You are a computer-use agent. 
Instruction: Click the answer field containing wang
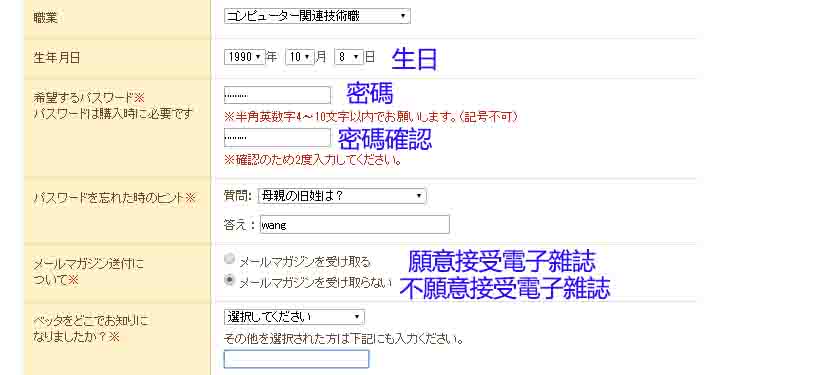pos(354,225)
